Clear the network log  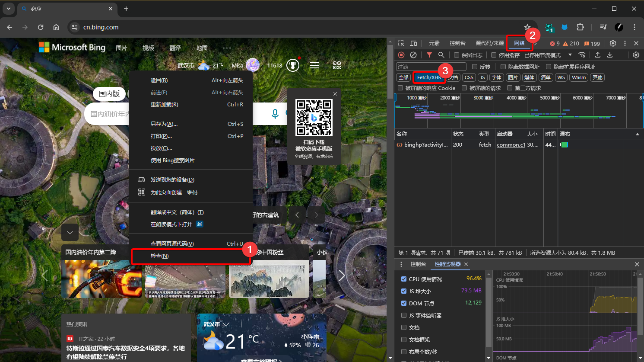coord(413,55)
